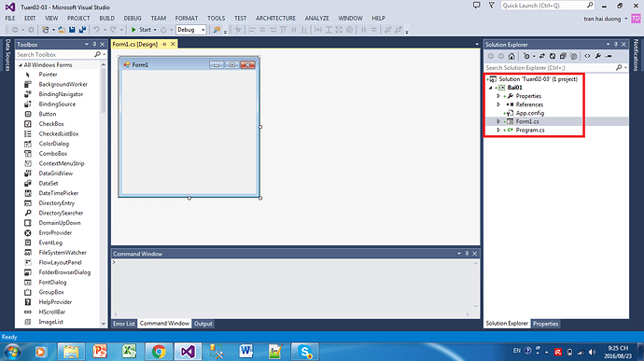Viewport: 644px width, 361px height.
Task: Toggle auto-hide pin on Command Window
Action: pyautogui.click(x=467, y=254)
